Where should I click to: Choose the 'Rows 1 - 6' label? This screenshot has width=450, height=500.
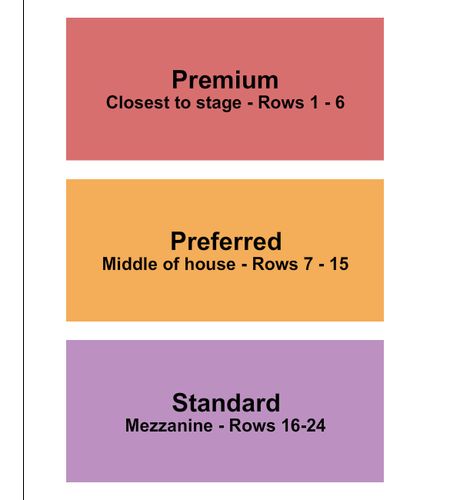click(x=301, y=102)
